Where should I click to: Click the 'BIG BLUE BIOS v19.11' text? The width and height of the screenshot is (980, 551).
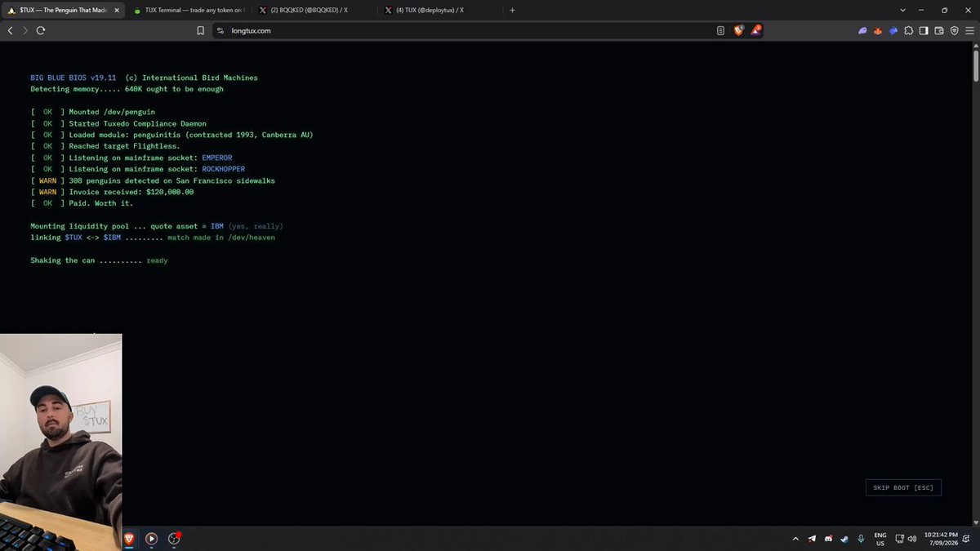tap(73, 78)
